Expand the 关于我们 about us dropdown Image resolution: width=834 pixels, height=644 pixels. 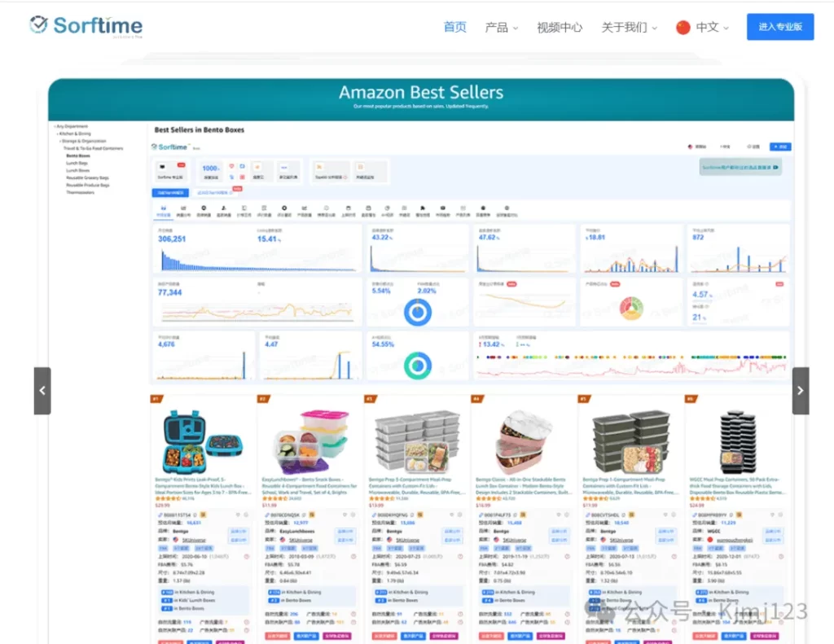[630, 27]
